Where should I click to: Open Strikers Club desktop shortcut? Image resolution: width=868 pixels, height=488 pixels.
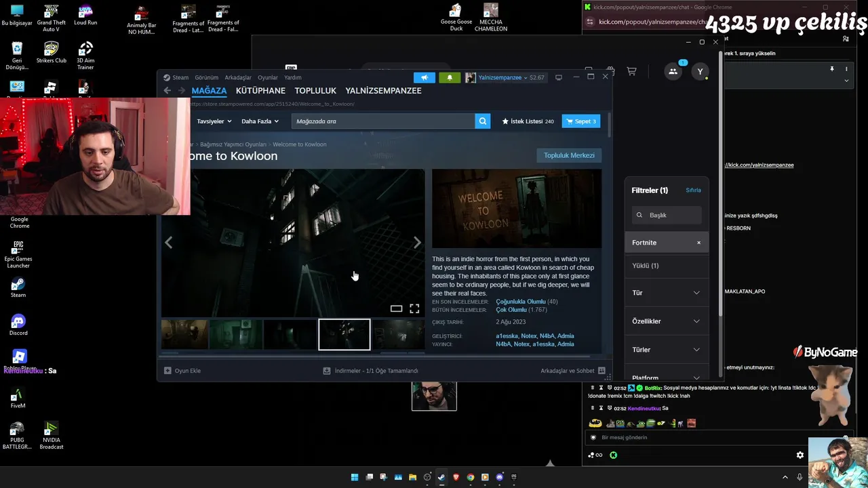[51, 53]
